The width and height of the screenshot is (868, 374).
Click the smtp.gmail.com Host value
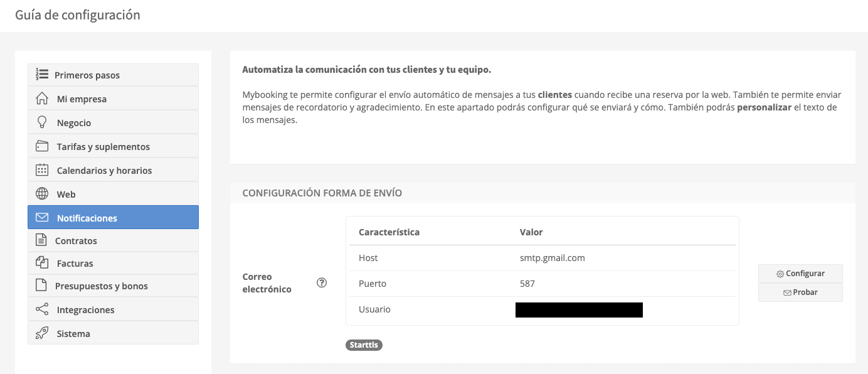coord(553,258)
